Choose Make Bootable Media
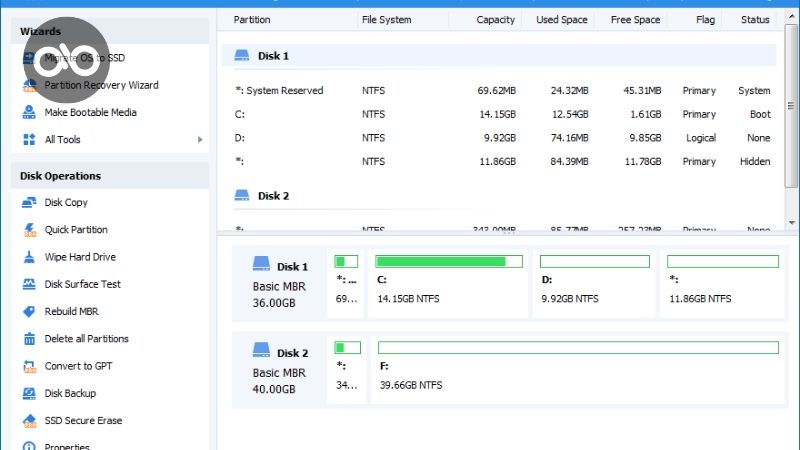800x450 pixels. [x=90, y=112]
